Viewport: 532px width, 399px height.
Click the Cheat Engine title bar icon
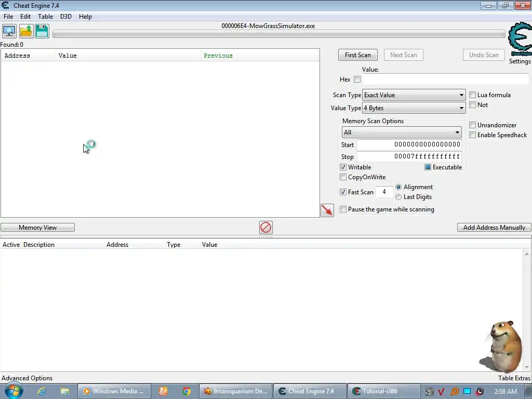click(5, 5)
